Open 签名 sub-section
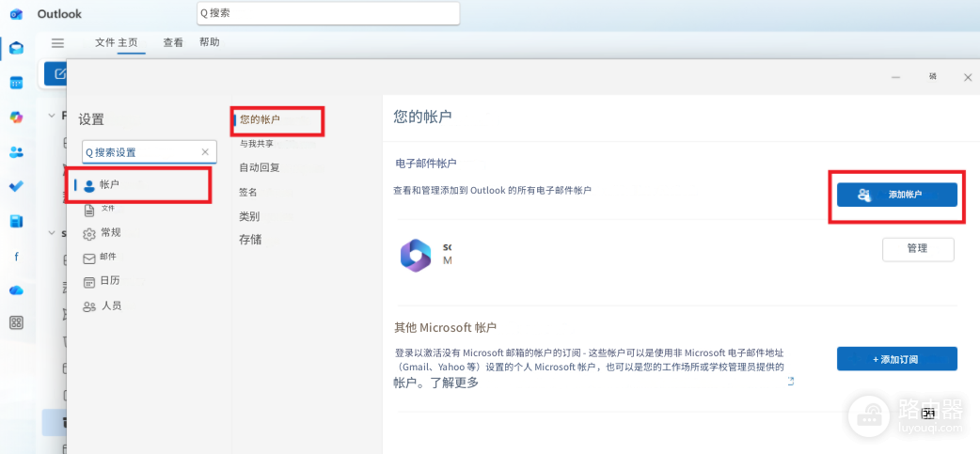This screenshot has height=454, width=980. click(248, 193)
